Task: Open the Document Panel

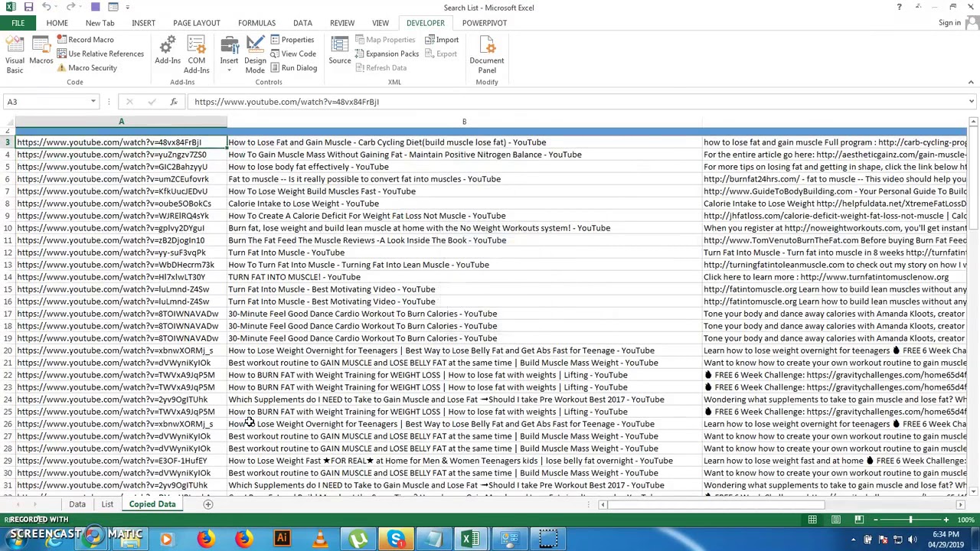Action: 487,54
